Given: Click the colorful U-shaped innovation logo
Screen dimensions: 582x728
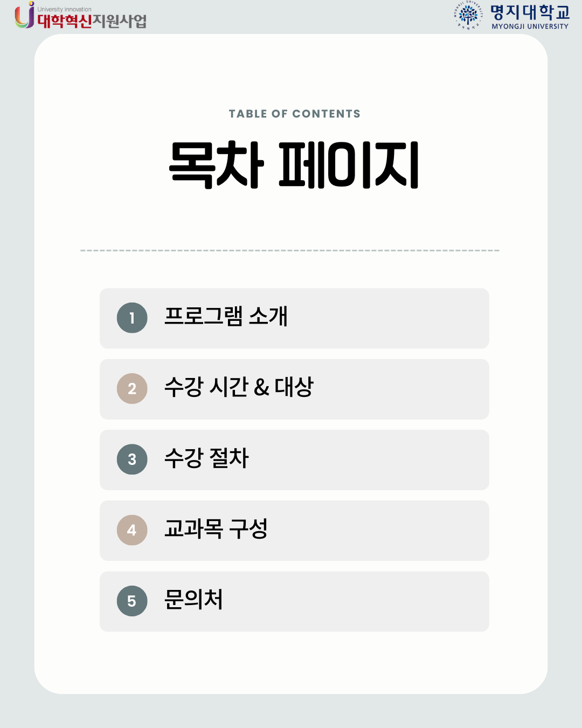Looking at the screenshot, I should point(24,16).
